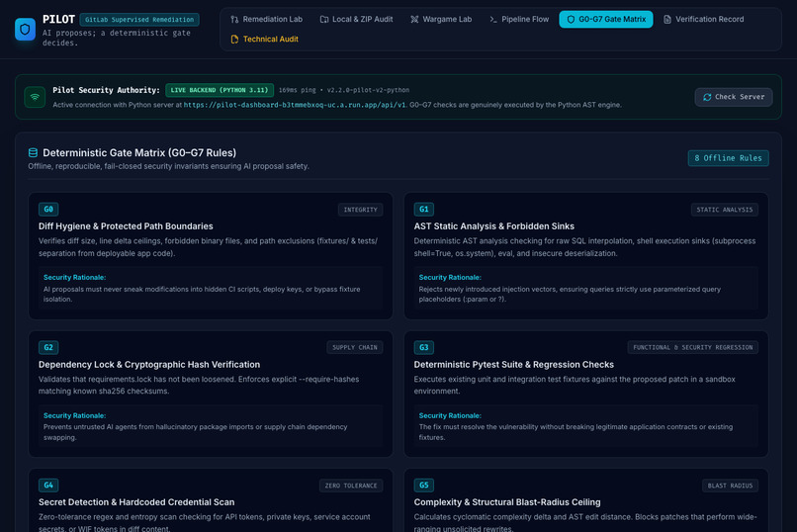Image resolution: width=797 pixels, height=532 pixels.
Task: Select the G0-G7 Gate Matrix tab
Action: pos(606,20)
